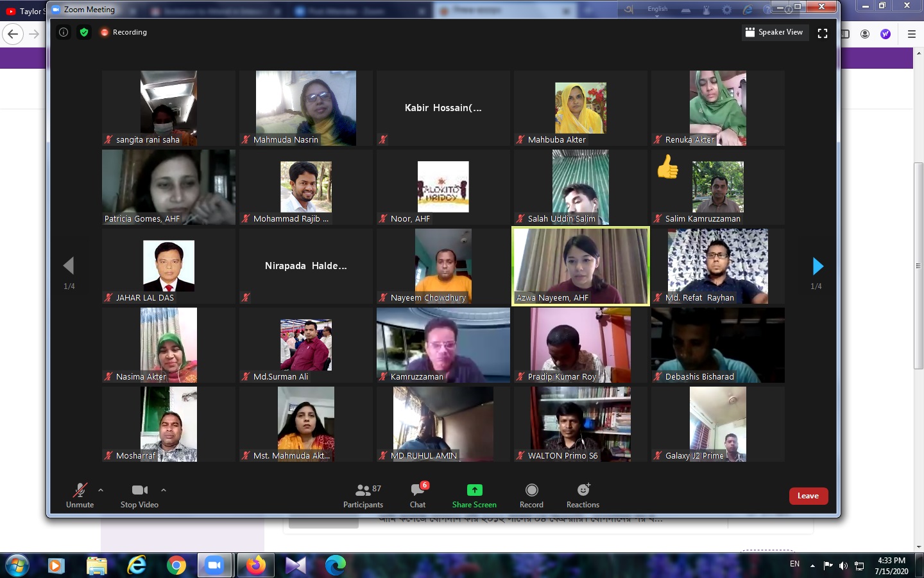Open Microsoft Edge from the taskbar

[x=335, y=565]
